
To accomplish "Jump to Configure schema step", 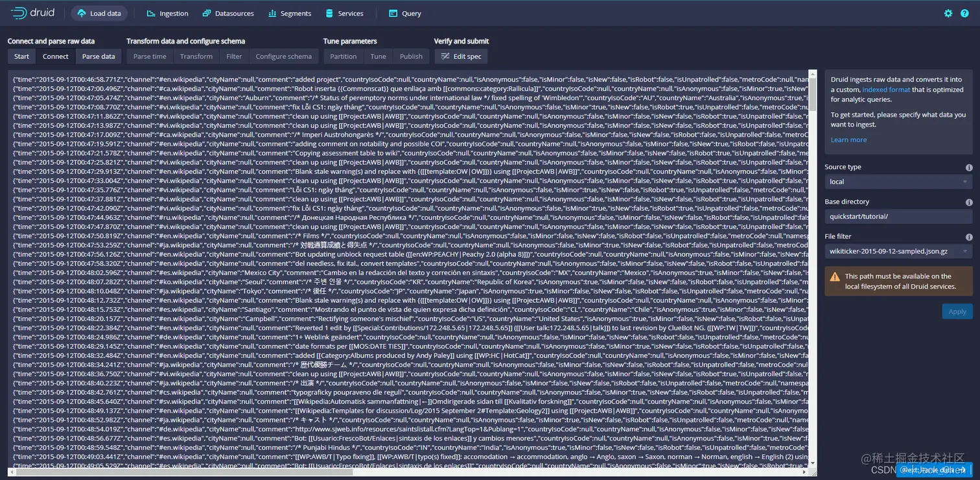I will click(x=284, y=56).
